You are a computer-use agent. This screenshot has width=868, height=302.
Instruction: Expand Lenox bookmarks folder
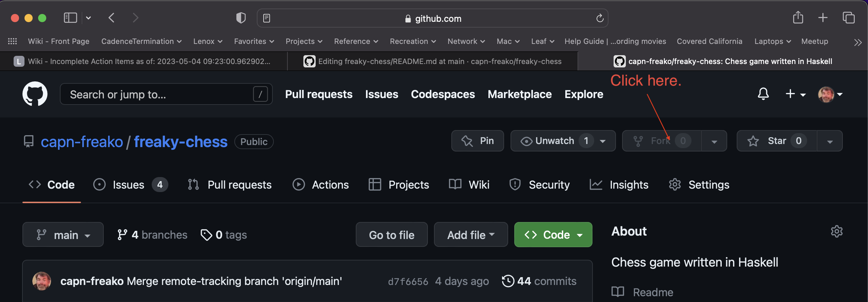[208, 41]
